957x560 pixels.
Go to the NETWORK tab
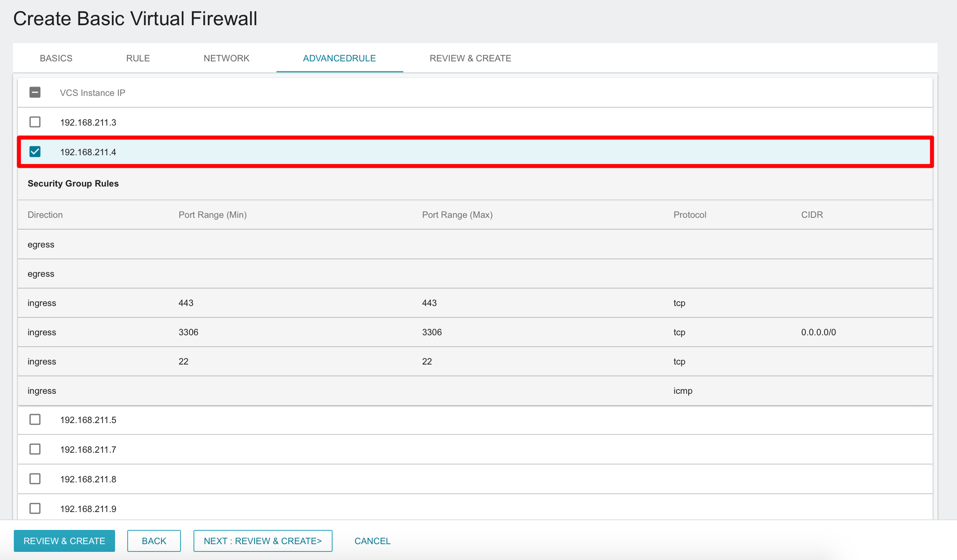[226, 58]
